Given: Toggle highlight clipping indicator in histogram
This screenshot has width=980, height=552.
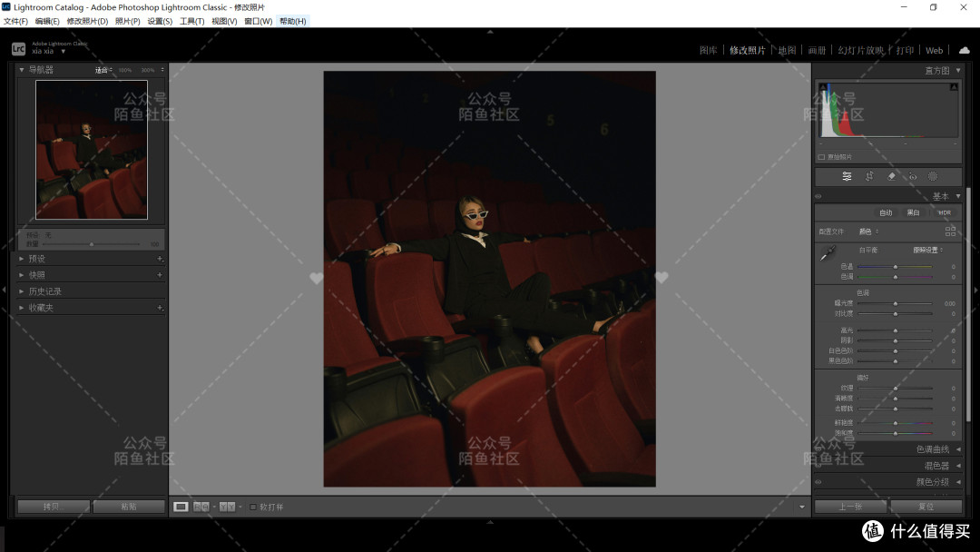Looking at the screenshot, I should 954,87.
